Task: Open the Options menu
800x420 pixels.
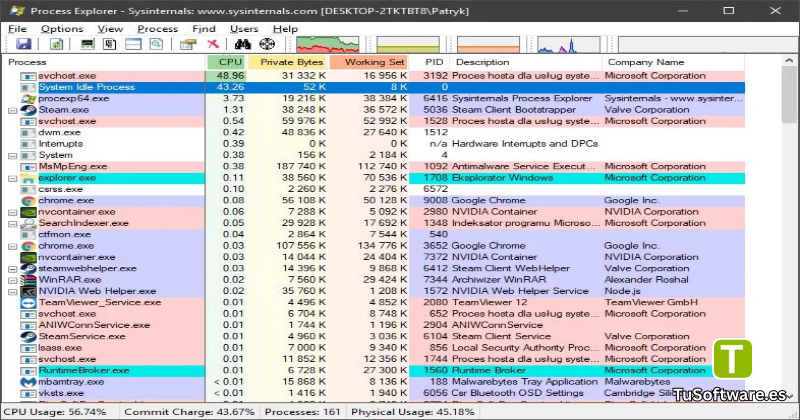Action: click(62, 29)
